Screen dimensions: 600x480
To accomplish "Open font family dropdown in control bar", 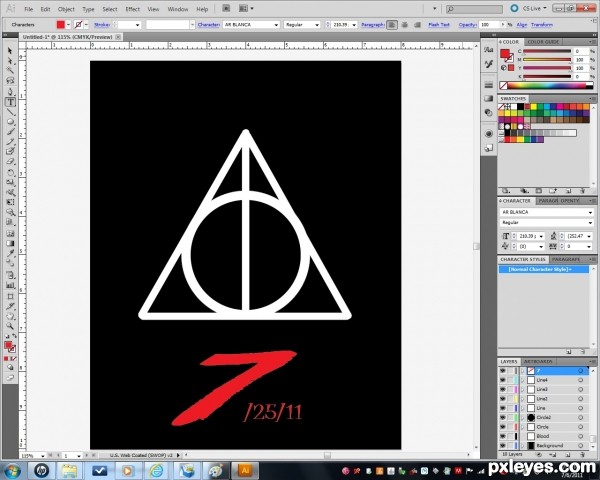I will click(x=276, y=25).
